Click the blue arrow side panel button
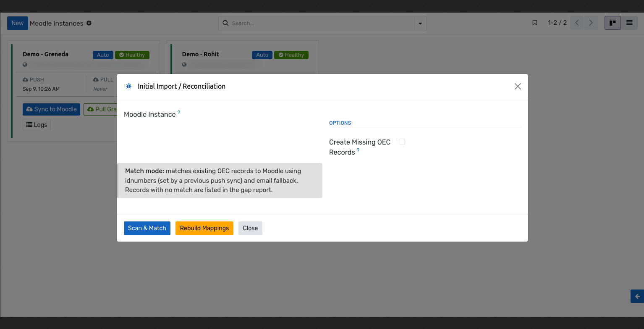 (x=637, y=296)
